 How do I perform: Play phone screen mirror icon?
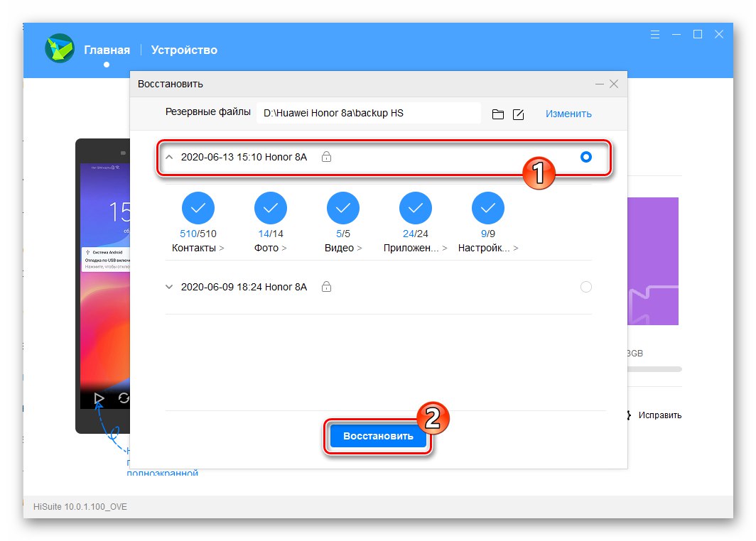(99, 398)
